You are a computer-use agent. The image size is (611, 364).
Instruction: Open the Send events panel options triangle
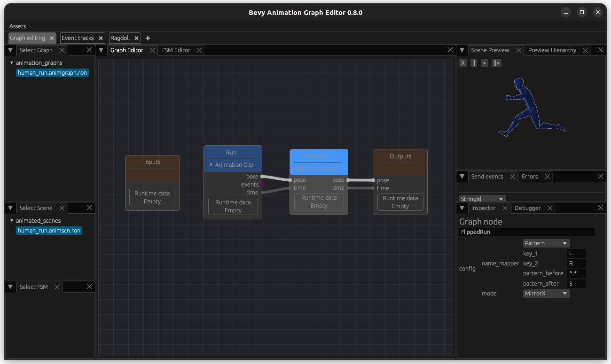[x=462, y=176]
